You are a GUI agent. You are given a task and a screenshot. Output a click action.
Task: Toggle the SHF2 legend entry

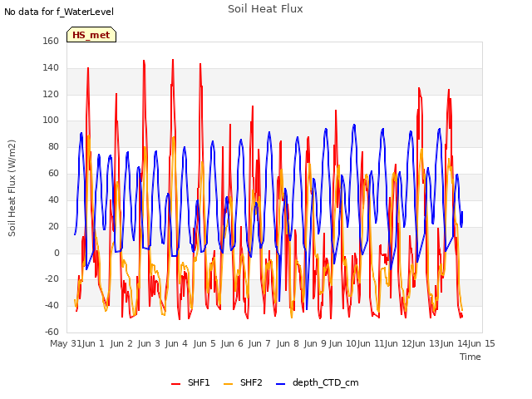[243, 382]
